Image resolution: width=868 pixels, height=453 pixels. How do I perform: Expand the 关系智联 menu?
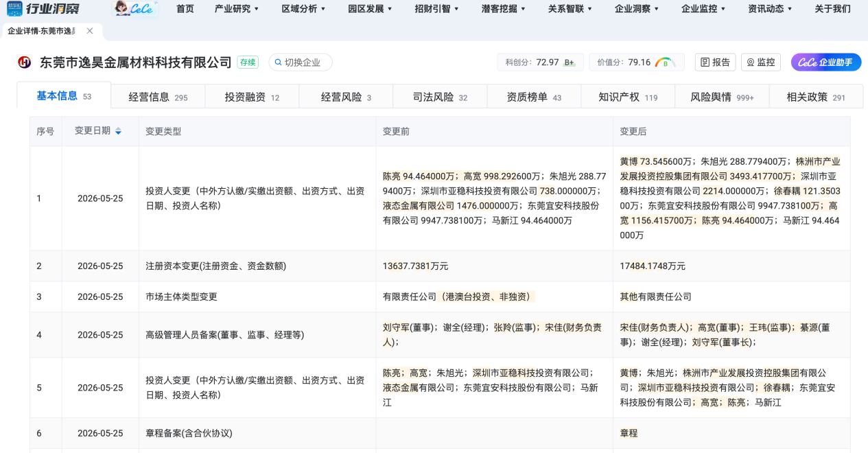pos(570,9)
